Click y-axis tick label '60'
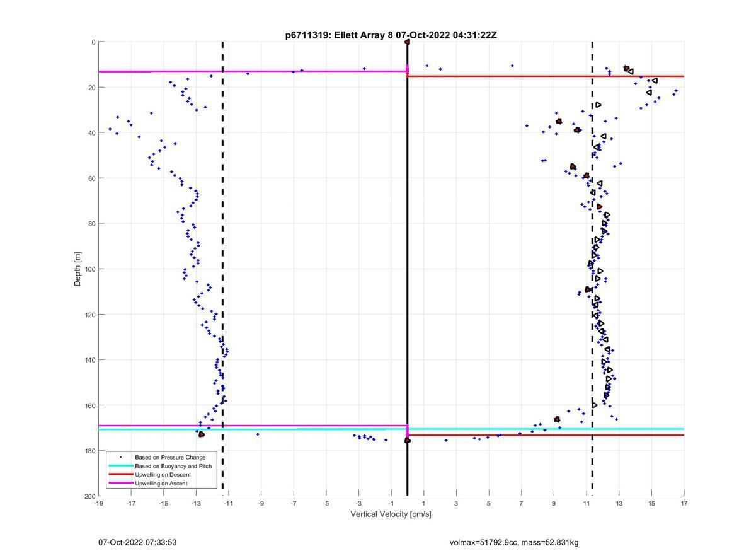Image resolution: width=756 pixels, height=558 pixels. (91, 178)
